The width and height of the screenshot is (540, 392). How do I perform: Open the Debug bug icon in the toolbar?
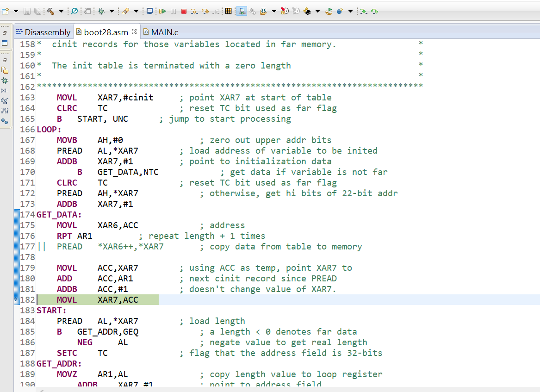pos(100,11)
